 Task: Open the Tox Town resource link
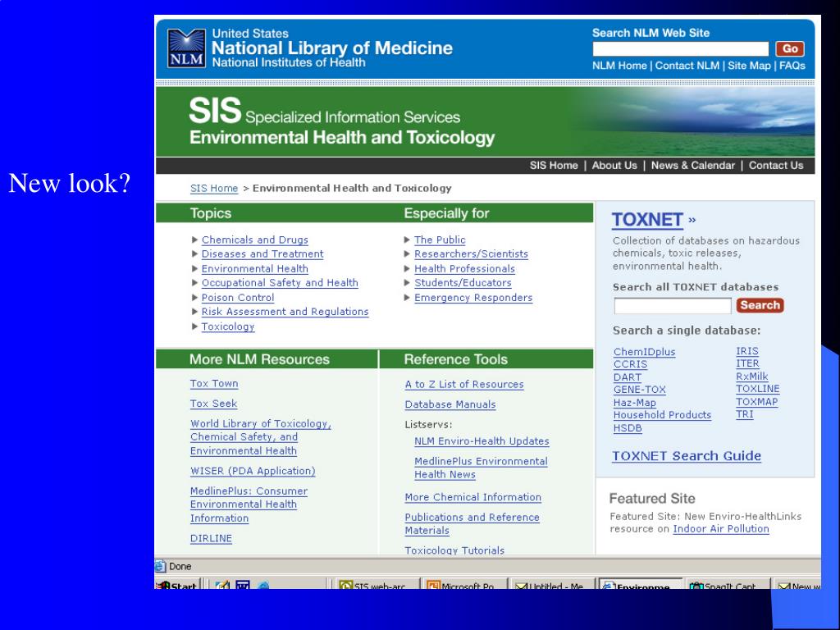point(214,384)
